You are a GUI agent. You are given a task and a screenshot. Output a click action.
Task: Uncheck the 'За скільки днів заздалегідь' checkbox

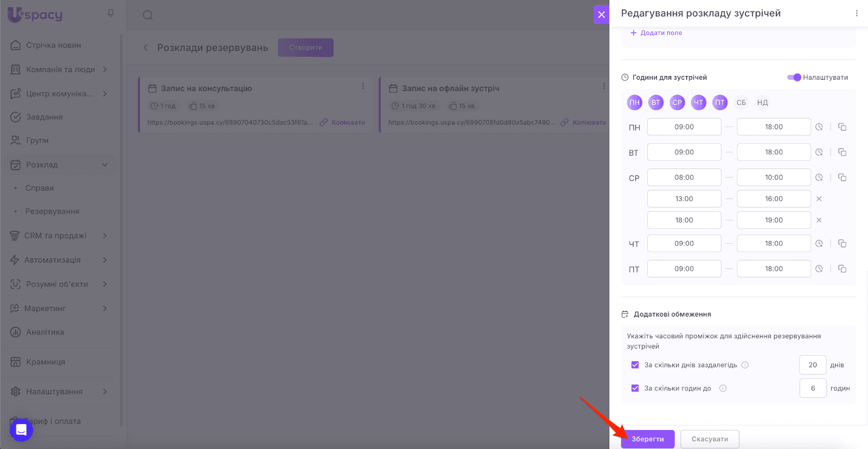pos(635,365)
